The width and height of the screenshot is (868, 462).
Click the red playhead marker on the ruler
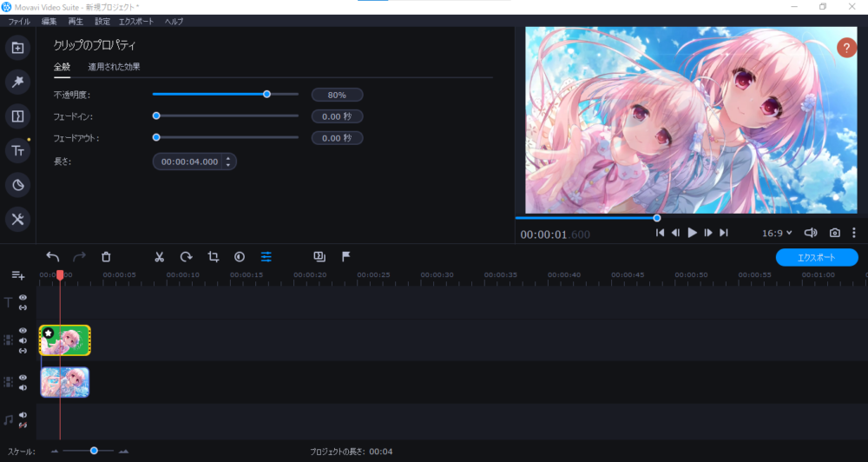pyautogui.click(x=60, y=274)
